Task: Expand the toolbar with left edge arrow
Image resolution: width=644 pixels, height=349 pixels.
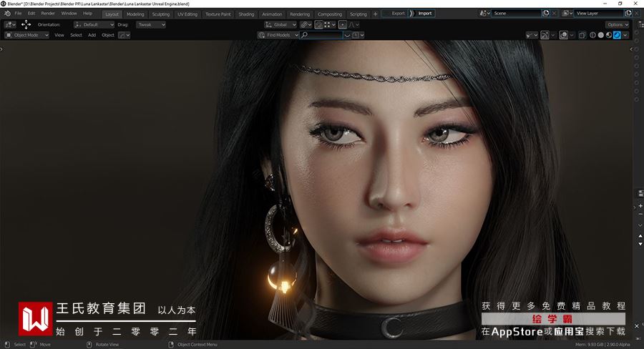Action: [x=1, y=49]
